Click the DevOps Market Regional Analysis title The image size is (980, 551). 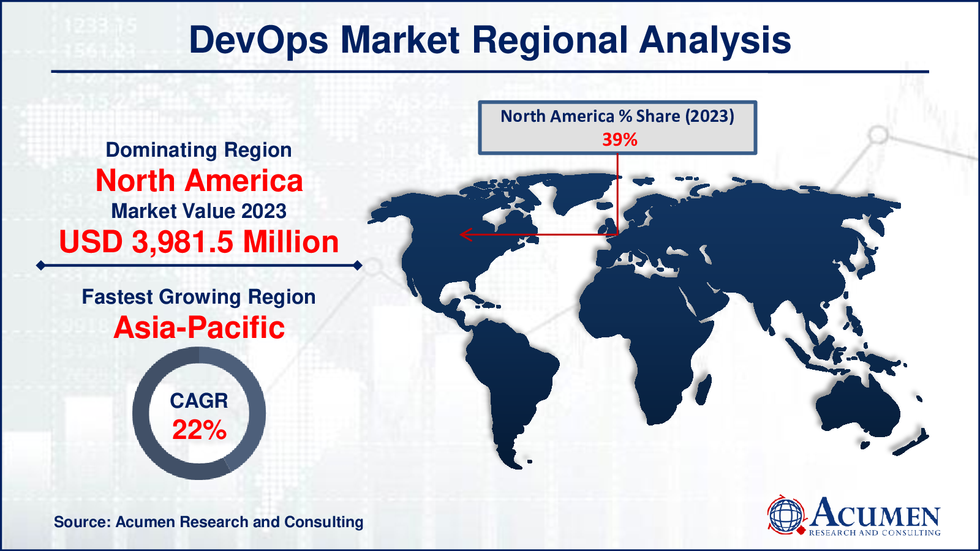pyautogui.click(x=490, y=40)
